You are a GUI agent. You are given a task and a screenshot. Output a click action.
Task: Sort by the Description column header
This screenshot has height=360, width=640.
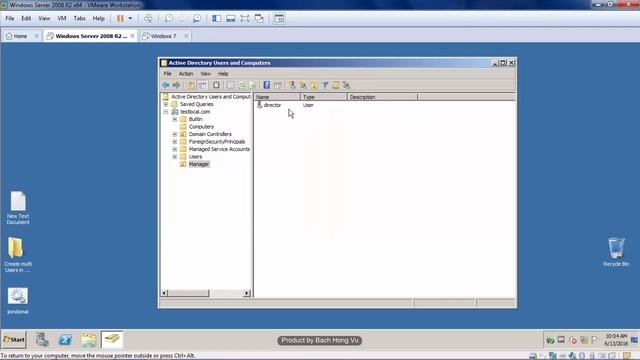coord(382,97)
